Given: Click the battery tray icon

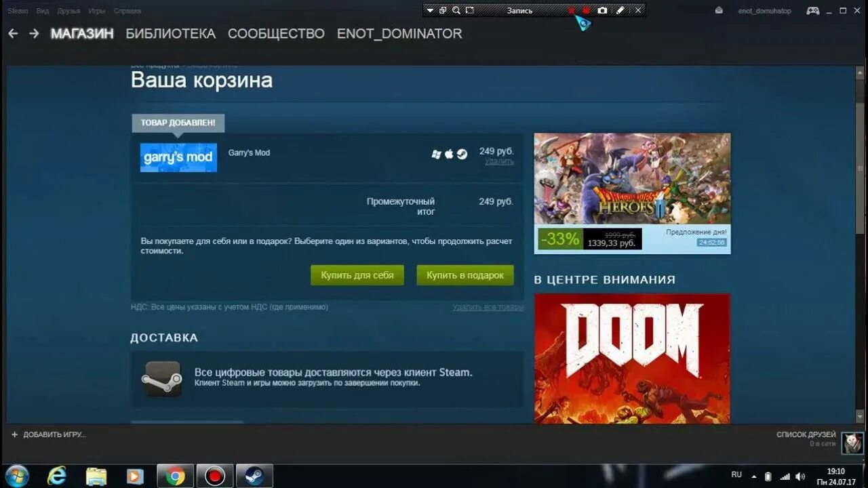Looking at the screenshot, I should coord(768,476).
